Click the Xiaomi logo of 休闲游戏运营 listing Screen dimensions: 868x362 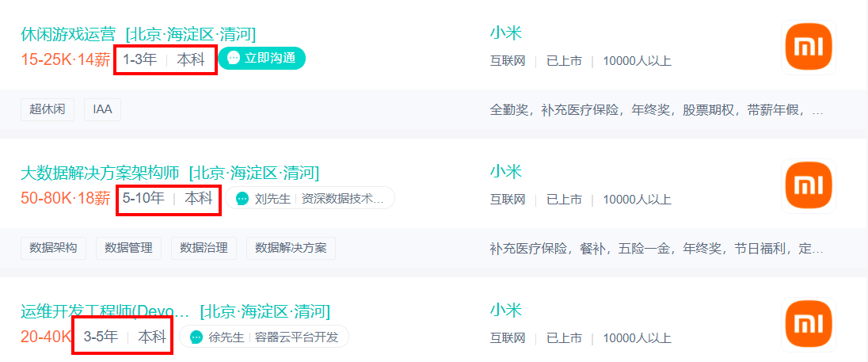809,48
